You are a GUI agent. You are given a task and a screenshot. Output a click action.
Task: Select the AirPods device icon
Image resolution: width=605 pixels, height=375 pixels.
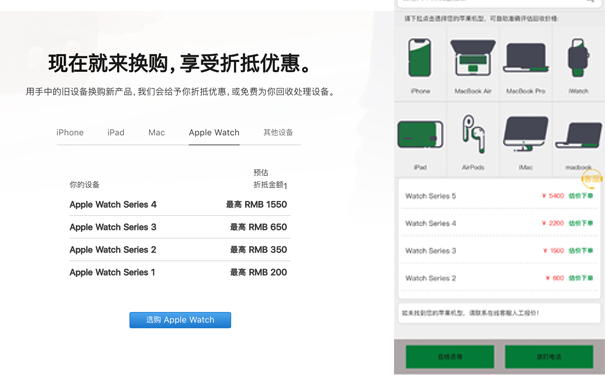click(x=473, y=133)
